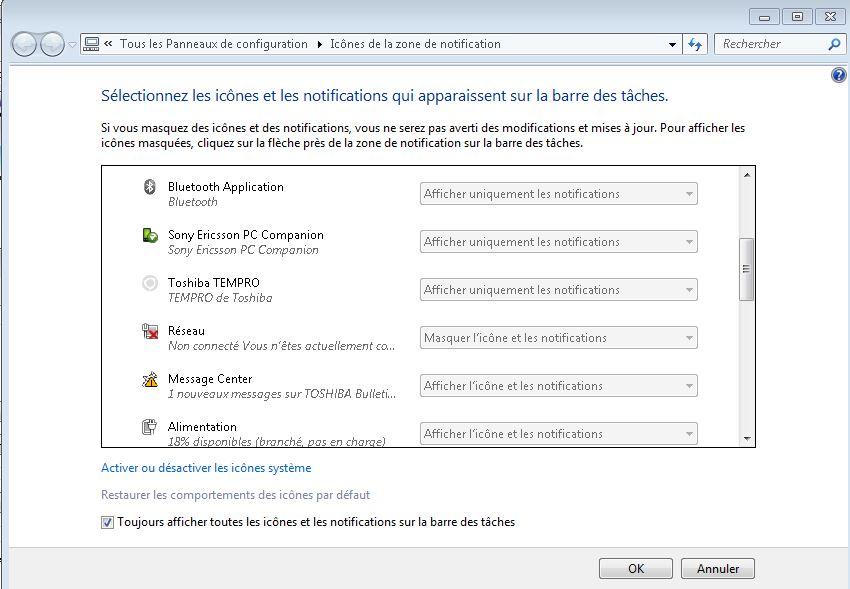Viewport: 850px width, 589px height.
Task: Click the Bluetooth Application icon
Action: 150,187
